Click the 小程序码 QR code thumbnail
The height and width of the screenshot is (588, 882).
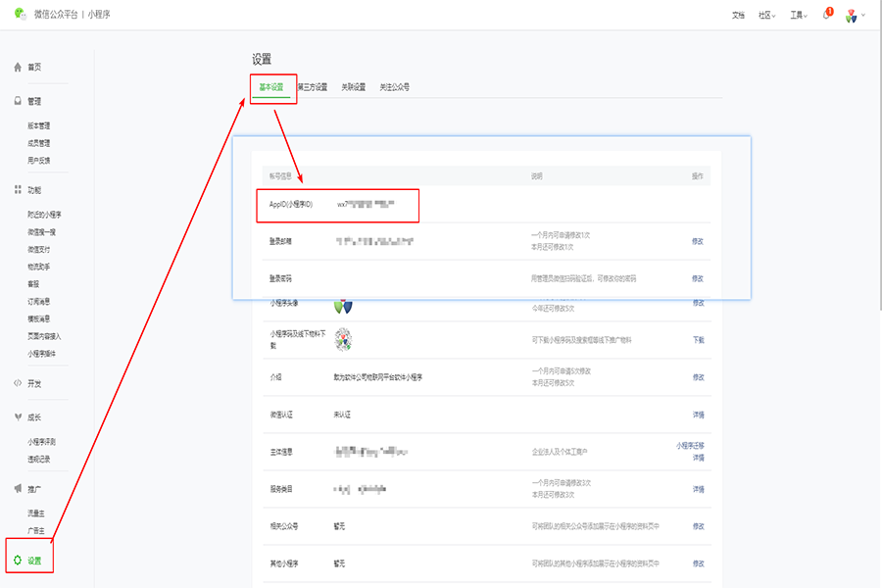point(343,339)
